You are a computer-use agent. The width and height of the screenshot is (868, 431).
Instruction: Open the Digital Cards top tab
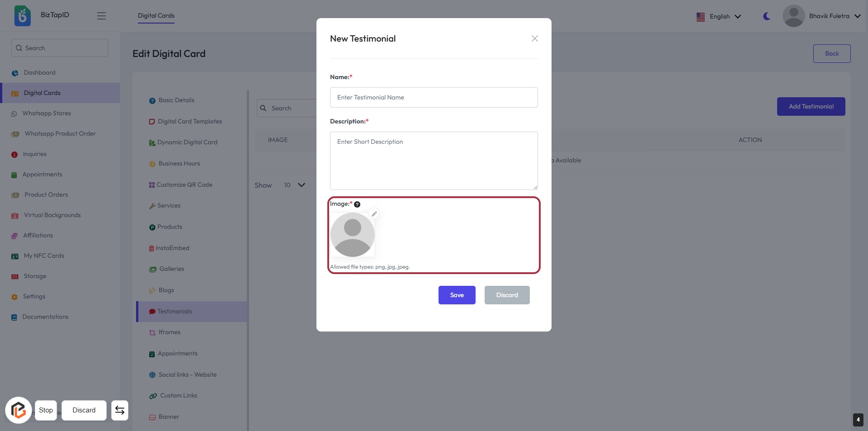pyautogui.click(x=156, y=15)
